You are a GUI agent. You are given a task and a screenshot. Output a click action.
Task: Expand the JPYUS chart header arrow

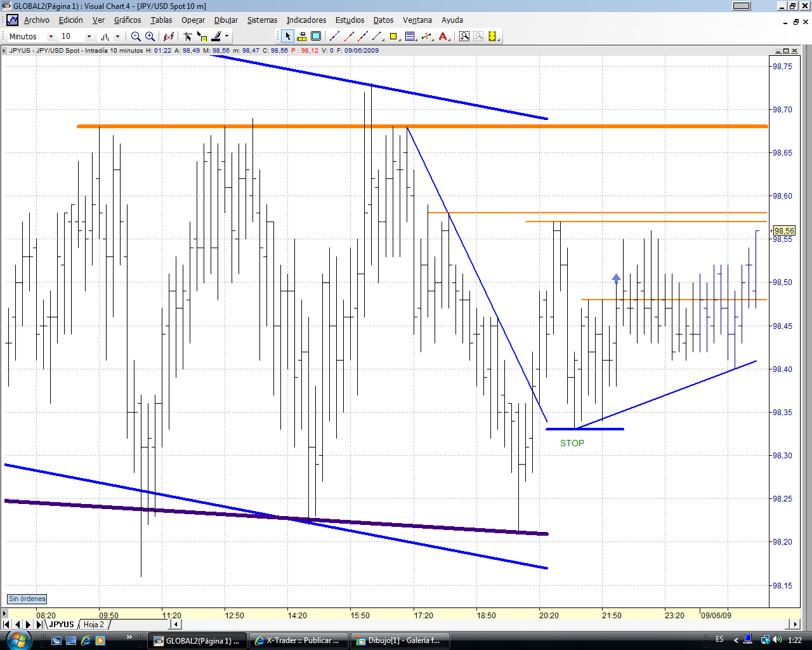4,51
